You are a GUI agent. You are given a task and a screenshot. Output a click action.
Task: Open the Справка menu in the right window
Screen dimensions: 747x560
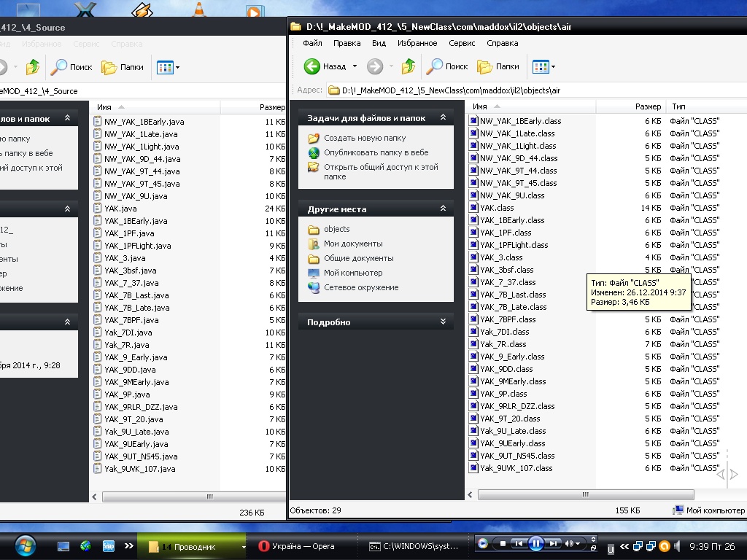(x=502, y=43)
